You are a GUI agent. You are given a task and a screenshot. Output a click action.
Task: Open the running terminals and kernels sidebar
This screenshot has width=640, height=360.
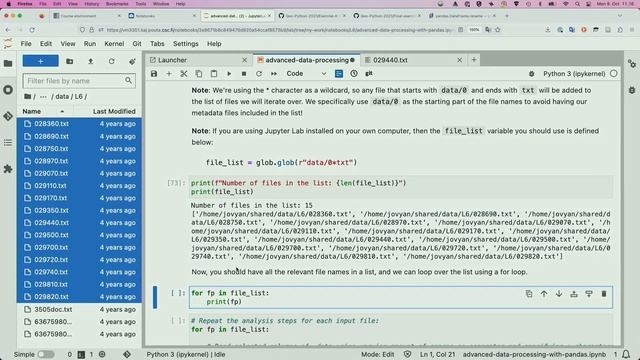(8, 90)
